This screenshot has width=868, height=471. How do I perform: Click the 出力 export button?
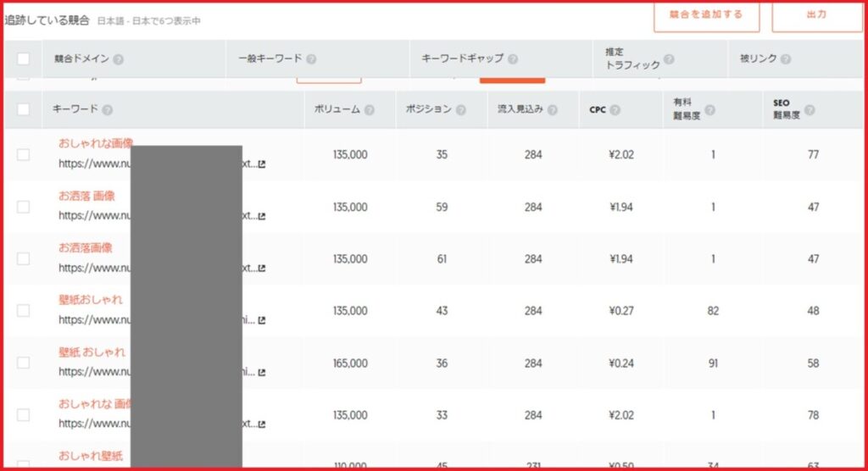817,17
